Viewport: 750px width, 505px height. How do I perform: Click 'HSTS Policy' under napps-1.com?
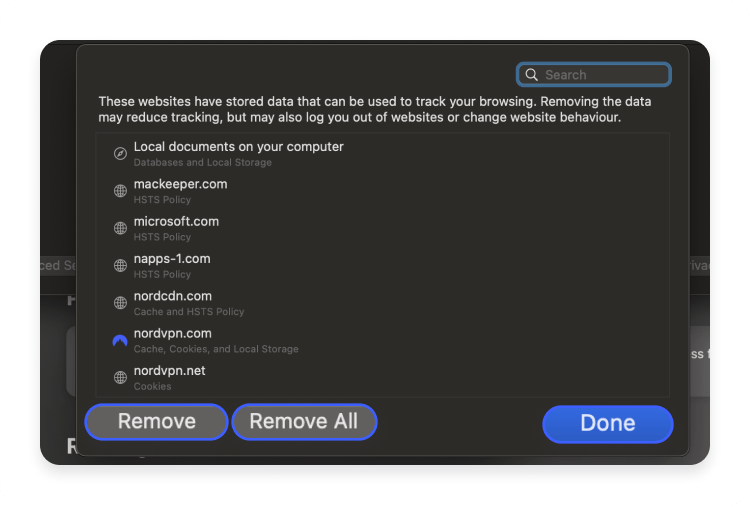point(162,274)
